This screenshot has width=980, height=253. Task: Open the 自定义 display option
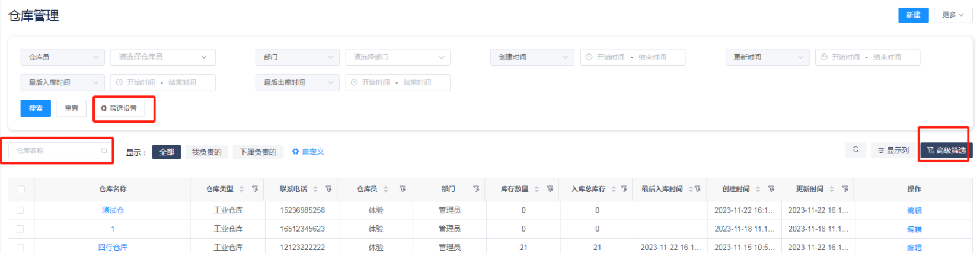click(308, 152)
